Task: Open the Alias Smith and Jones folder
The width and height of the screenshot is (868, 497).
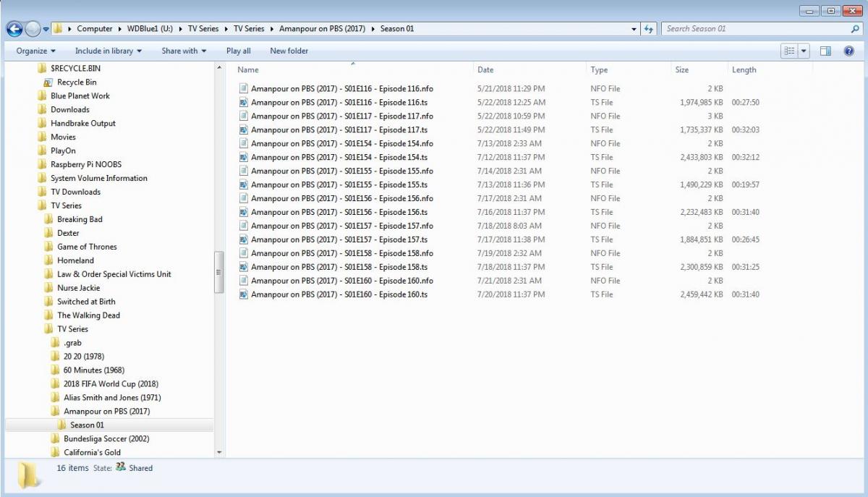Action: 112,397
